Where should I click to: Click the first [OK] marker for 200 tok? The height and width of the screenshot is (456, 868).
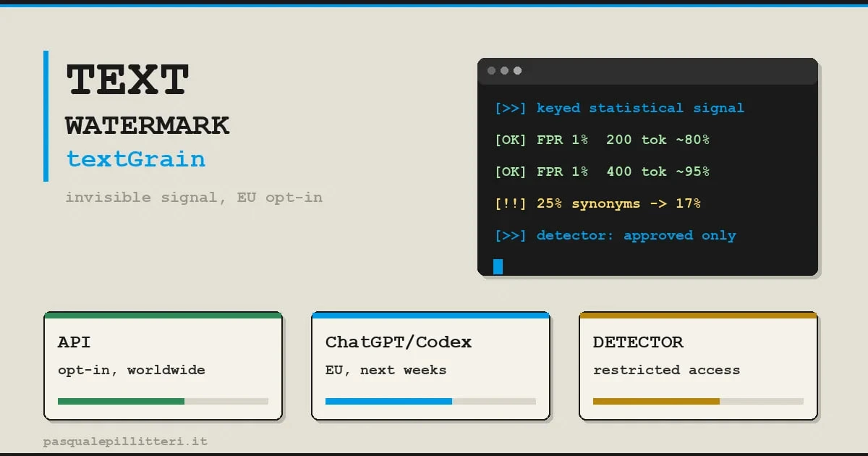click(511, 140)
